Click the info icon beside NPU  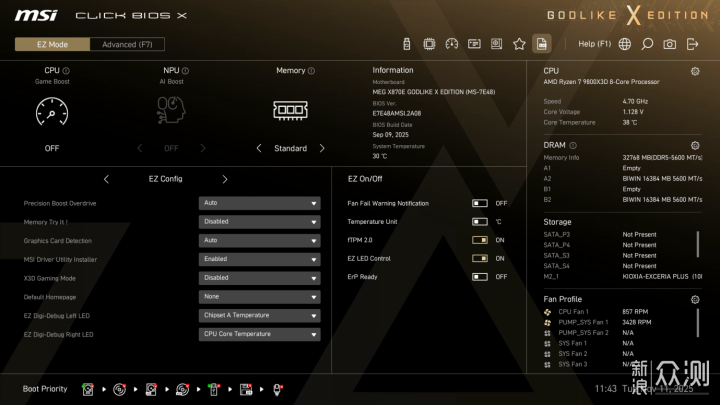[x=185, y=71]
